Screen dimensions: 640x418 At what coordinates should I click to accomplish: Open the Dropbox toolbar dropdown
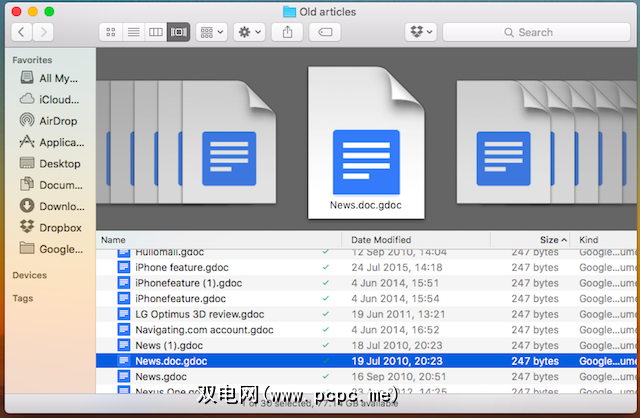click(x=421, y=32)
